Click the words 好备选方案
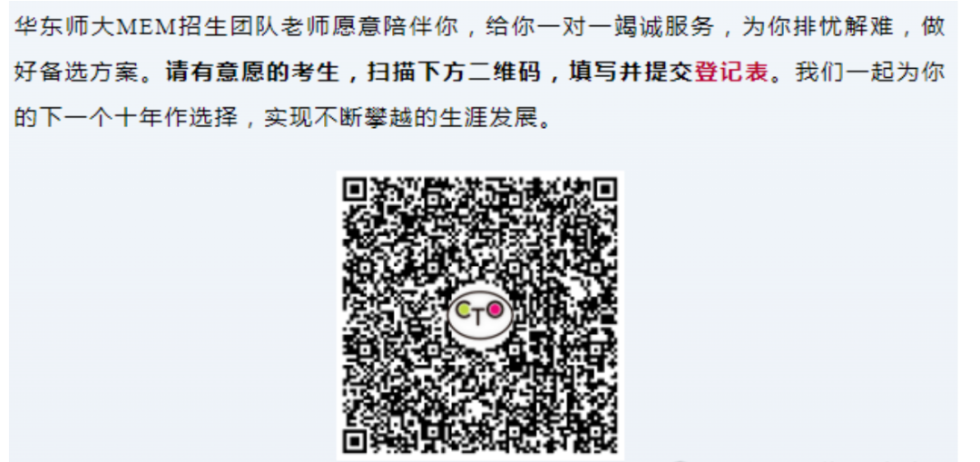The image size is (980, 462). (x=75, y=73)
